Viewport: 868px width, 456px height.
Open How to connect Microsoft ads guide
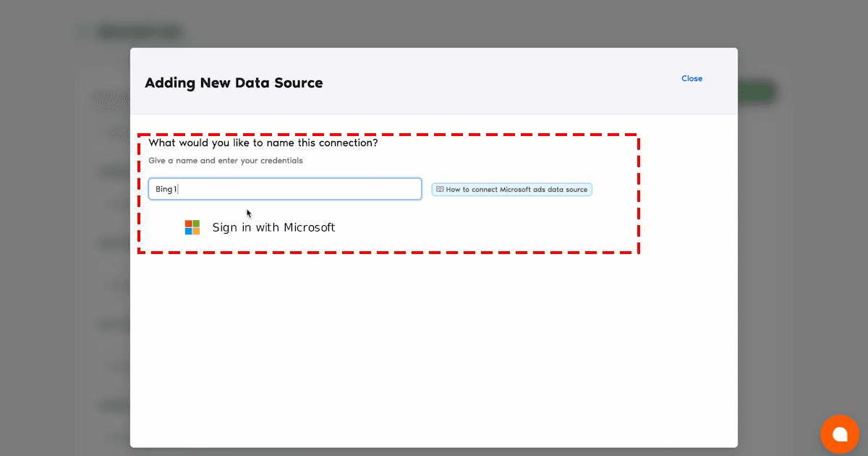[516, 190]
